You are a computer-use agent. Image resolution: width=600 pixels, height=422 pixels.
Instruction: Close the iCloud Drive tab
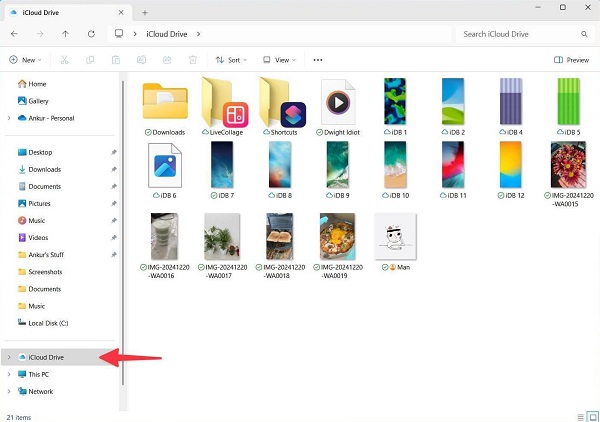pos(121,13)
